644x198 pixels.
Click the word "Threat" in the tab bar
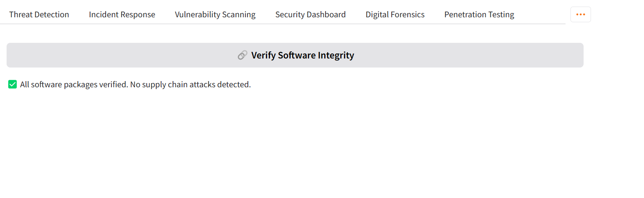pyautogui.click(x=21, y=15)
